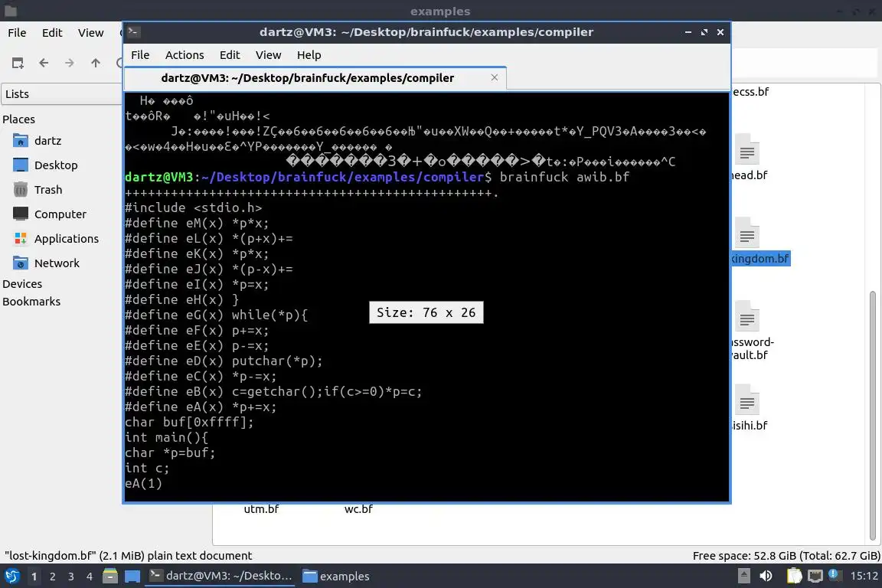Click the Devices heading in sidebar

coord(22,284)
